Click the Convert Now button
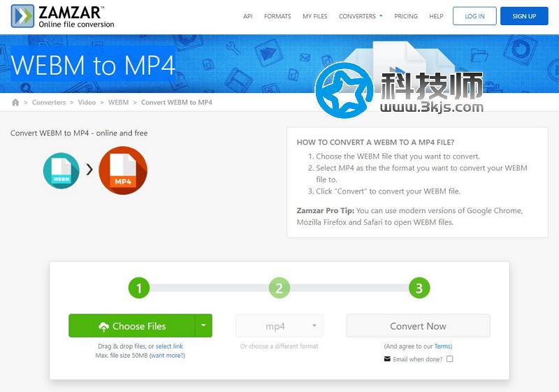The width and height of the screenshot is (559, 392). click(x=418, y=326)
